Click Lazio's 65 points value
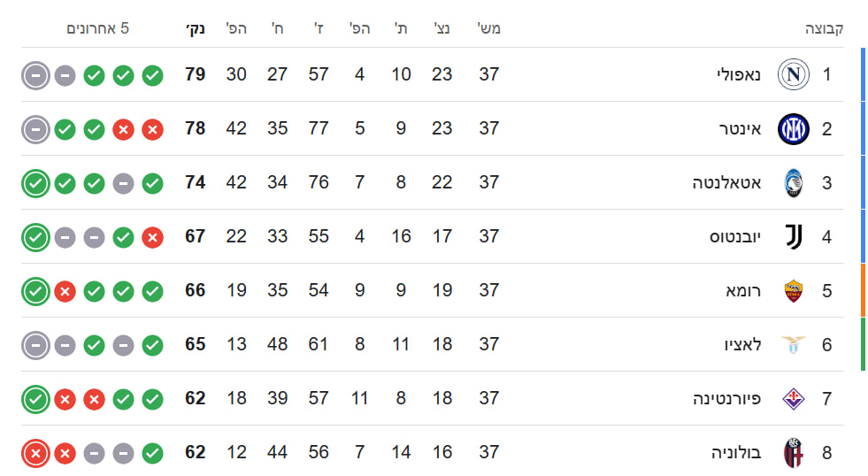868x476 pixels. click(196, 345)
